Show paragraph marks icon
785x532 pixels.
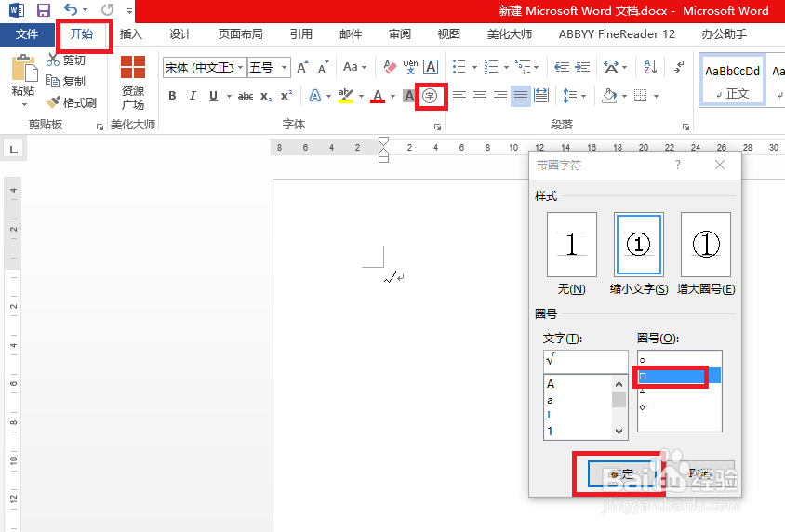click(679, 67)
